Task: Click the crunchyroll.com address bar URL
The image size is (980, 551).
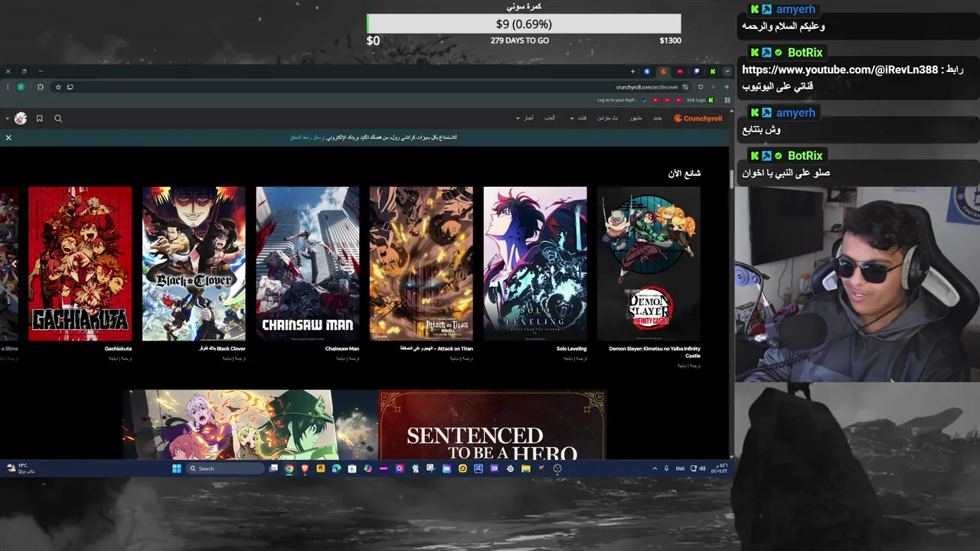Action: 647,87
